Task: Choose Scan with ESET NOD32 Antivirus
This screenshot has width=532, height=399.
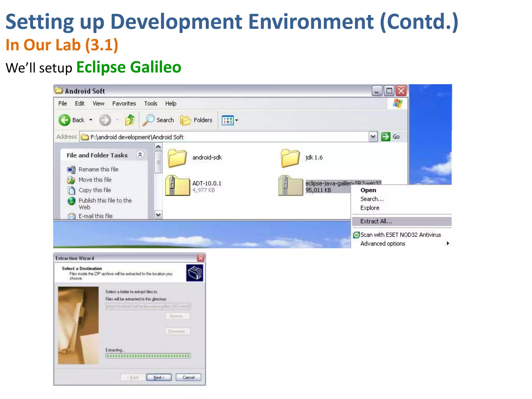Action: (401, 235)
